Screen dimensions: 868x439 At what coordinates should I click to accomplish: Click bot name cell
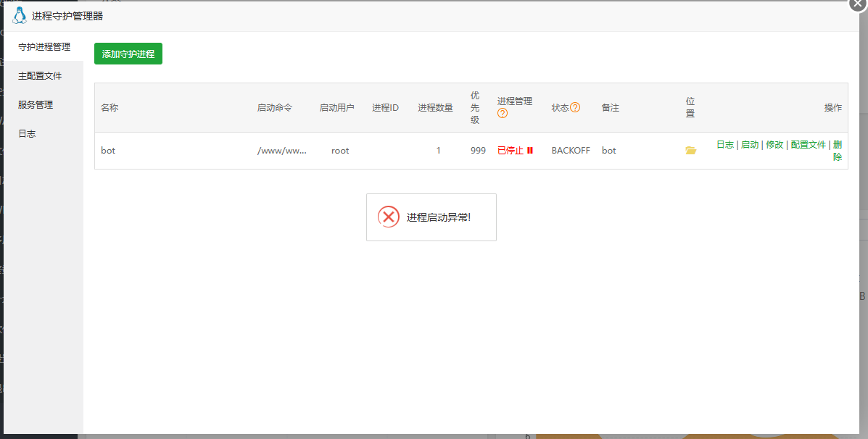coord(108,151)
